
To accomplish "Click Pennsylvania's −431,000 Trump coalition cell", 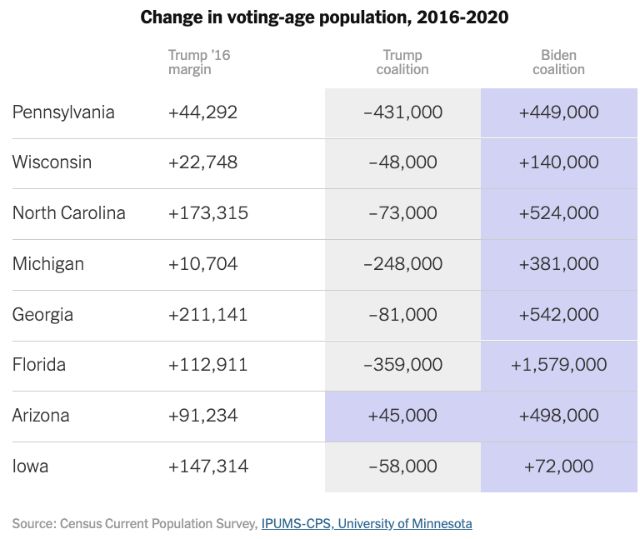I will click(402, 112).
